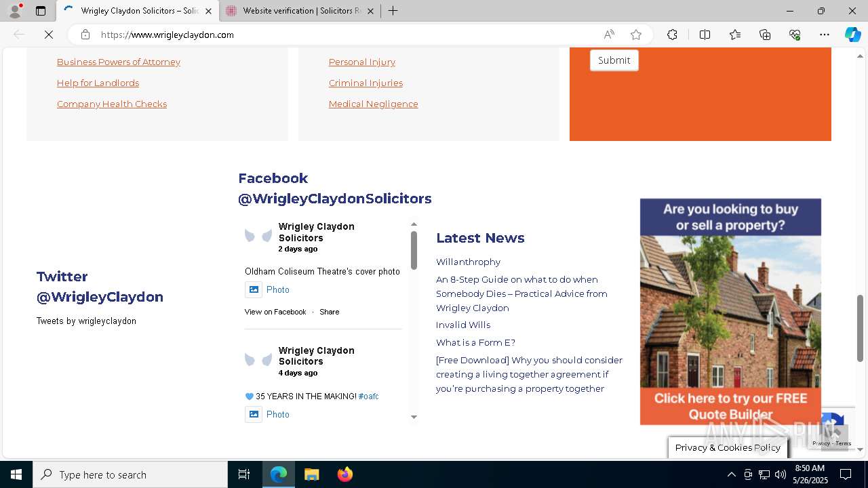The image size is (868, 488).
Task: Open the network status icon
Action: tap(764, 474)
